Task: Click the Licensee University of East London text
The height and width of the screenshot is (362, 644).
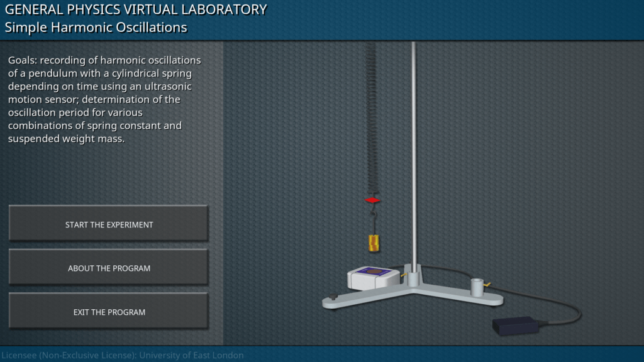Action: tap(122, 355)
